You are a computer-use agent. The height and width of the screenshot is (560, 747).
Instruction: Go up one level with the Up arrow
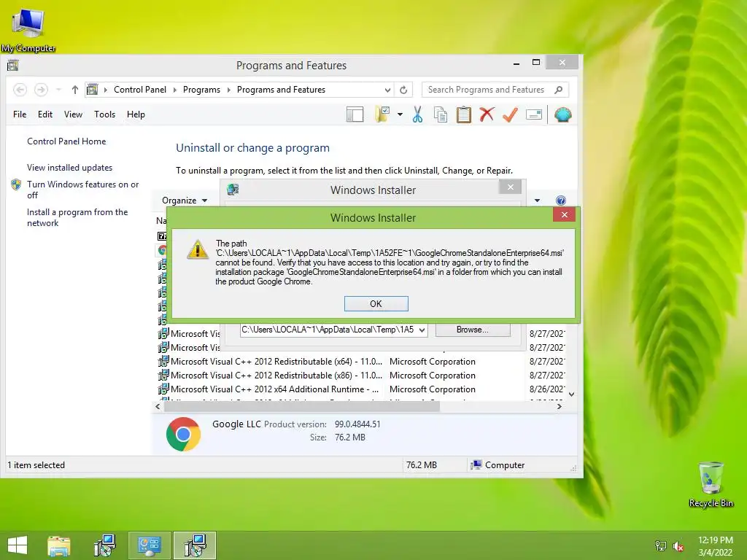pos(75,90)
